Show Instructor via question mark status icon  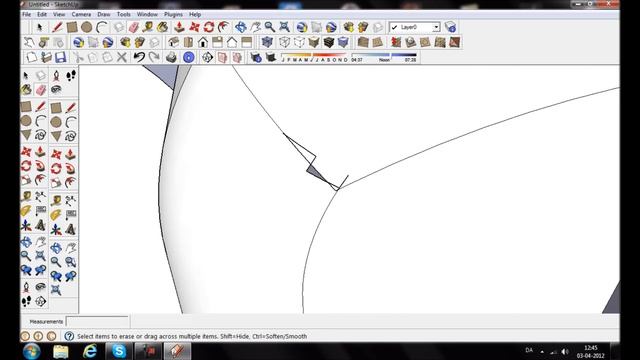pyautogui.click(x=69, y=336)
